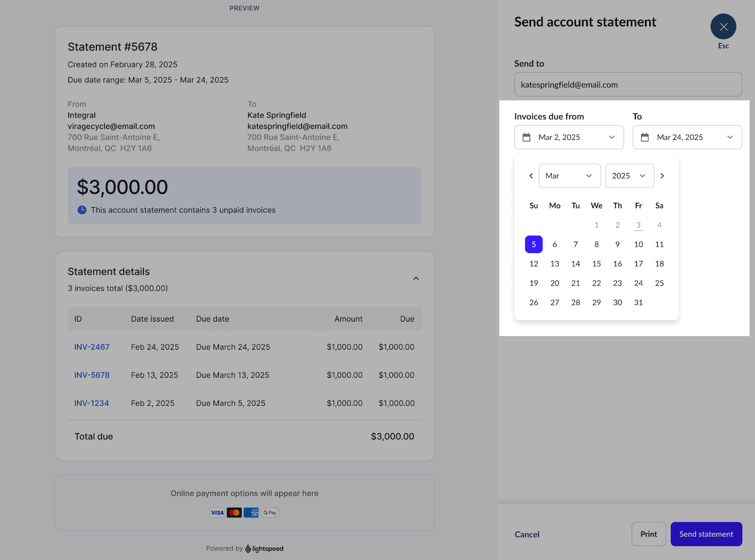The width and height of the screenshot is (755, 560).
Task: Click the Print button
Action: point(648,534)
